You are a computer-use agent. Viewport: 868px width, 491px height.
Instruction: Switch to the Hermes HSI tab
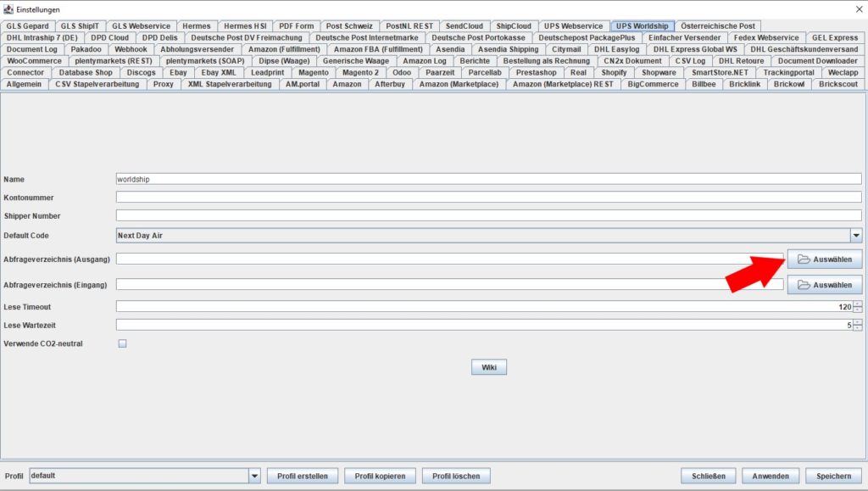click(245, 26)
